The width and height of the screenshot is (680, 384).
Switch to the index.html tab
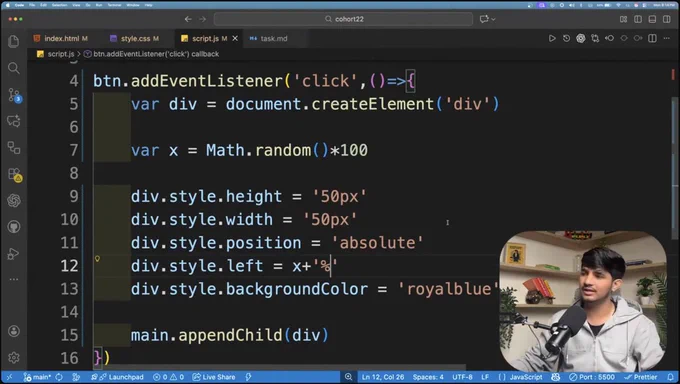[x=61, y=39]
